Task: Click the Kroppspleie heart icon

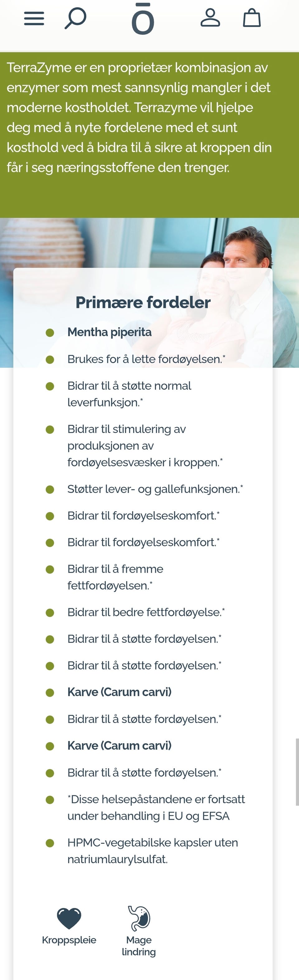Action: click(69, 918)
